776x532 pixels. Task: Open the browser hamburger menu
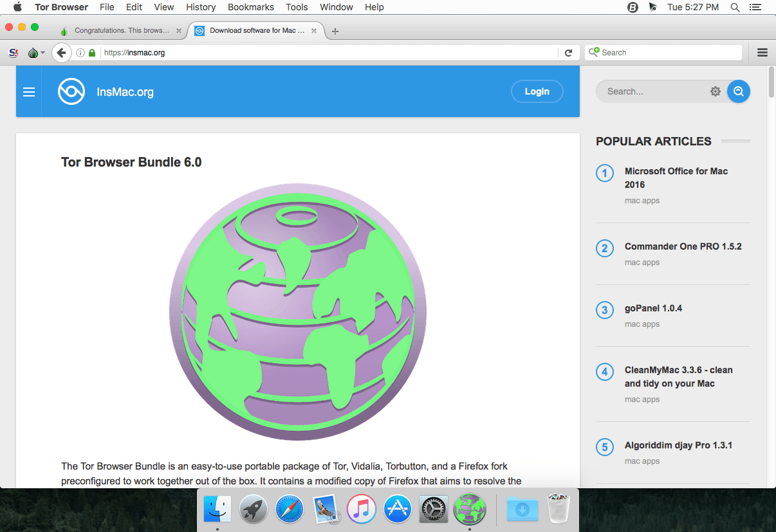click(762, 53)
